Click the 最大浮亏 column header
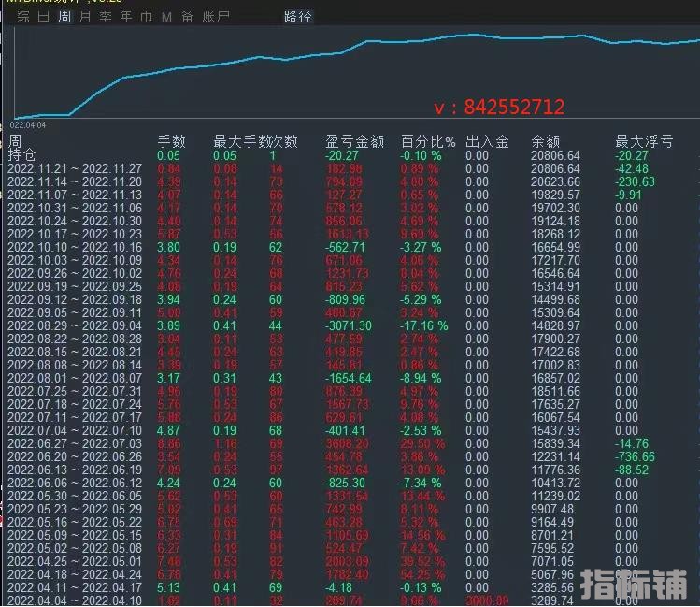 (x=643, y=142)
